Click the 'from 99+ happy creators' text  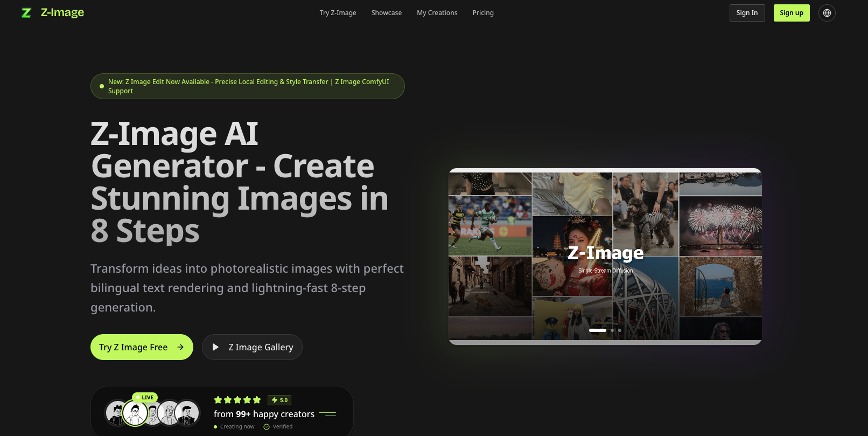pyautogui.click(x=264, y=414)
